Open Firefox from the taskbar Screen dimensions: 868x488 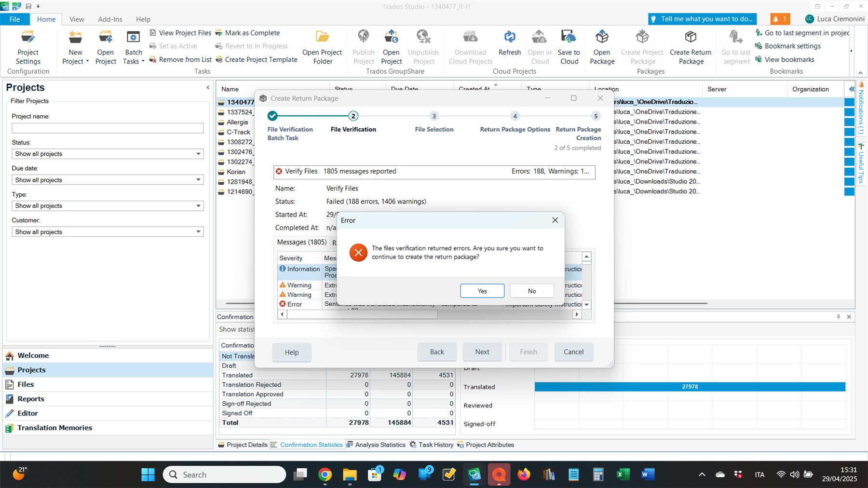[x=524, y=474]
